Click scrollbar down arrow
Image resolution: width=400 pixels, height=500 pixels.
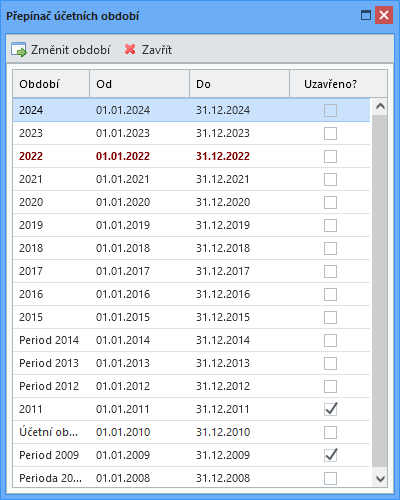[x=380, y=479]
